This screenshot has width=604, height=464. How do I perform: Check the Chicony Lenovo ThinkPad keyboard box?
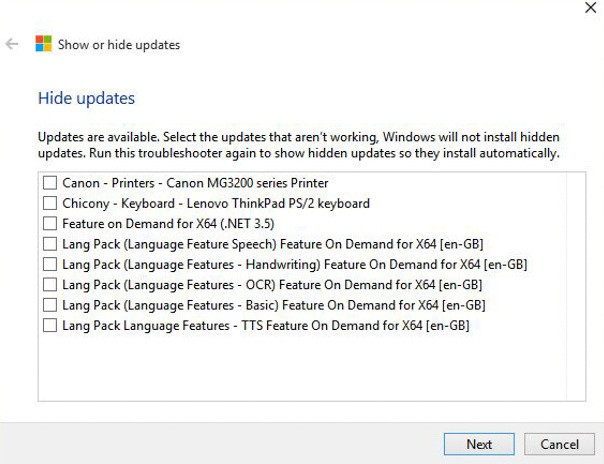[50, 204]
